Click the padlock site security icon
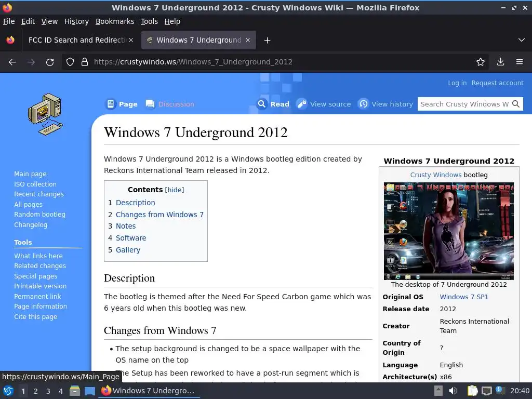The image size is (532, 399). pos(85,62)
